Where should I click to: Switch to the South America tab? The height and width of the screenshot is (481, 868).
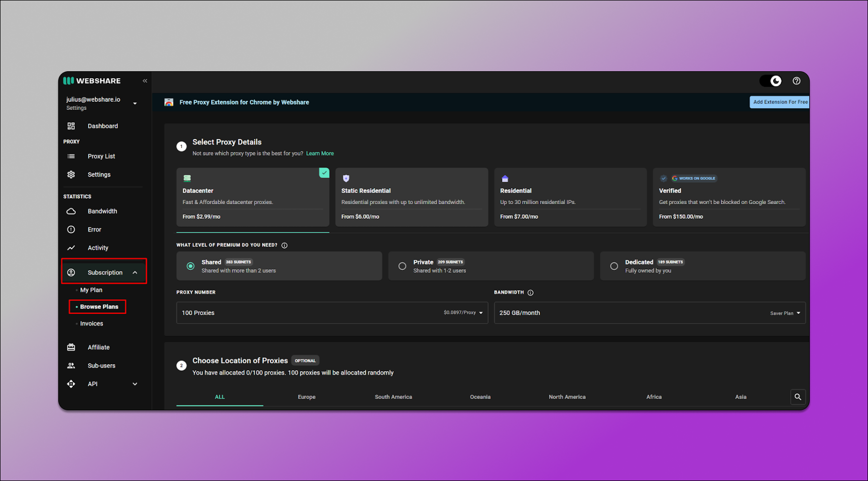click(394, 397)
